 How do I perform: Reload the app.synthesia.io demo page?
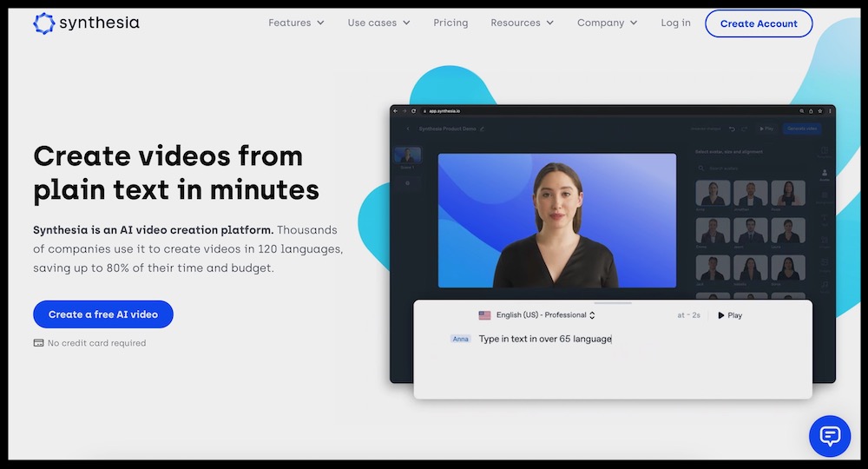pos(413,111)
